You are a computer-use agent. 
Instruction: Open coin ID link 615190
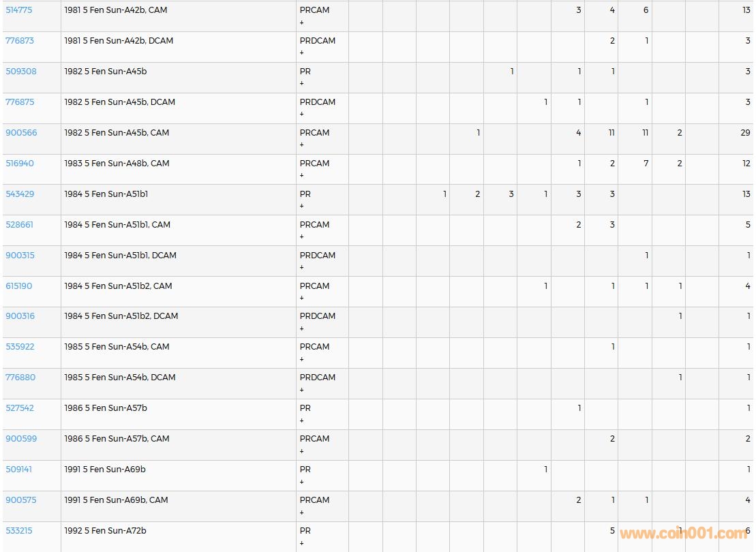19,286
